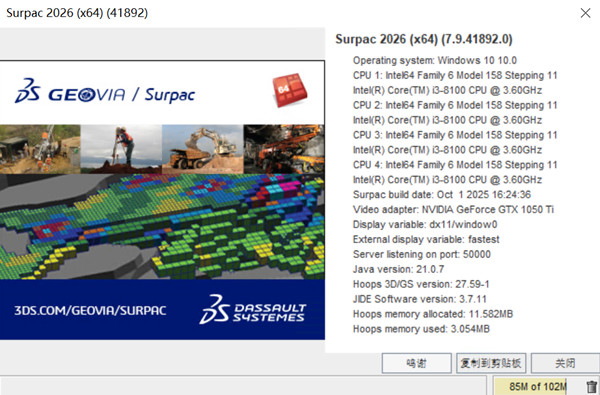Click the Surpac 2026 (x64) (7.9.41892.0) heading
The height and width of the screenshot is (395, 600).
coord(424,39)
